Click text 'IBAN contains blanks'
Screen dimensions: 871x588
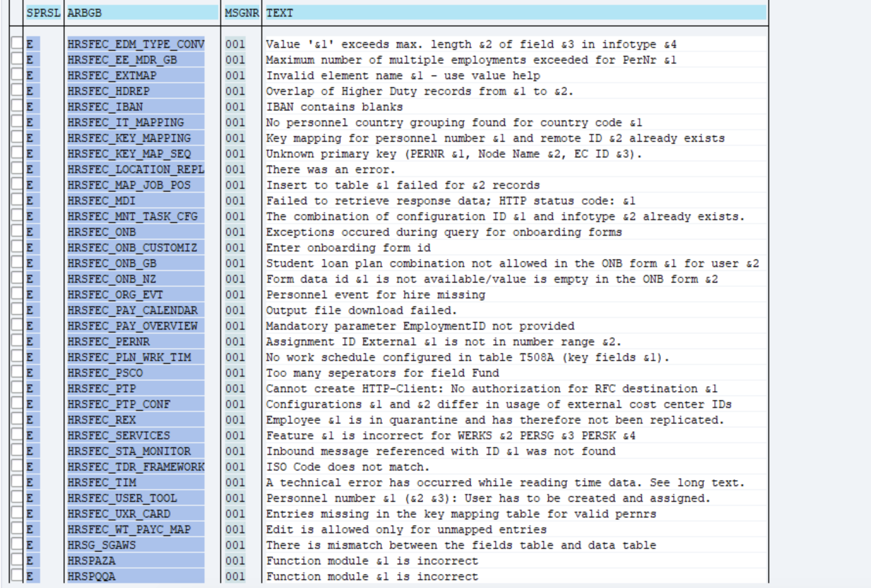tap(334, 107)
